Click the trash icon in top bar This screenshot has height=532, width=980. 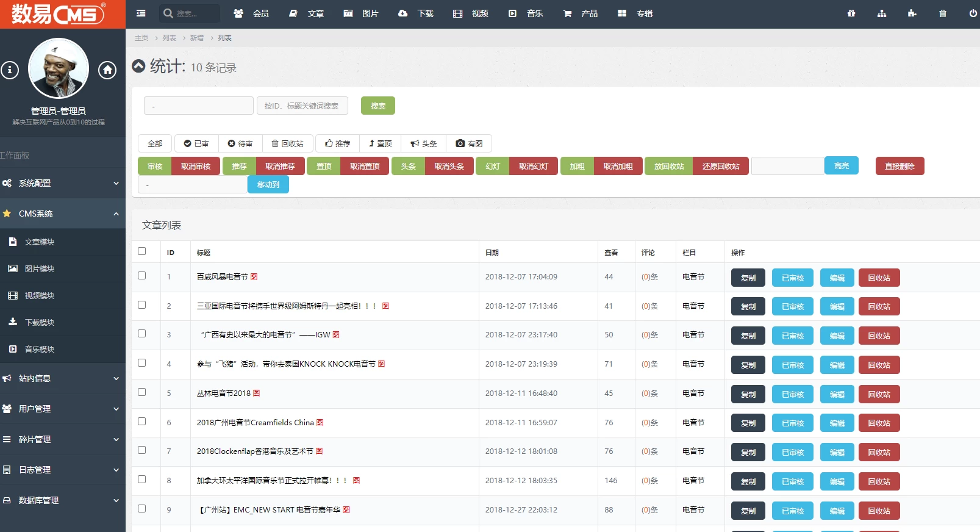coord(942,13)
